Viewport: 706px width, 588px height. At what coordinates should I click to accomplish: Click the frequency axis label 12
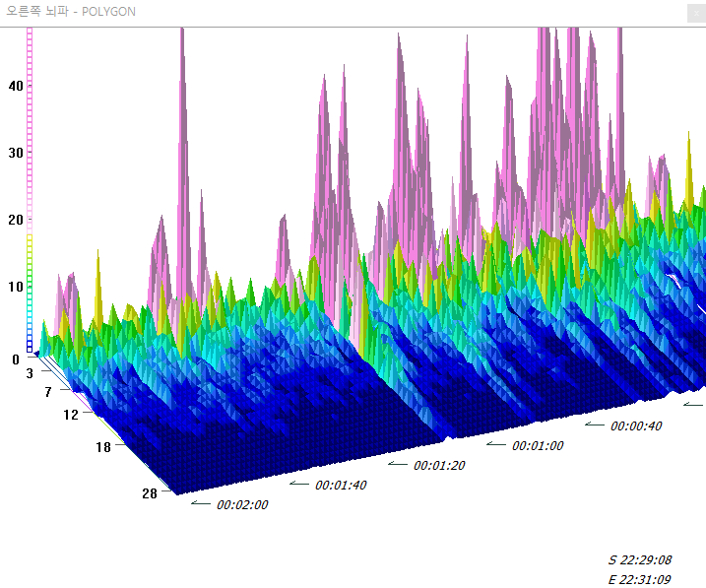pos(70,415)
